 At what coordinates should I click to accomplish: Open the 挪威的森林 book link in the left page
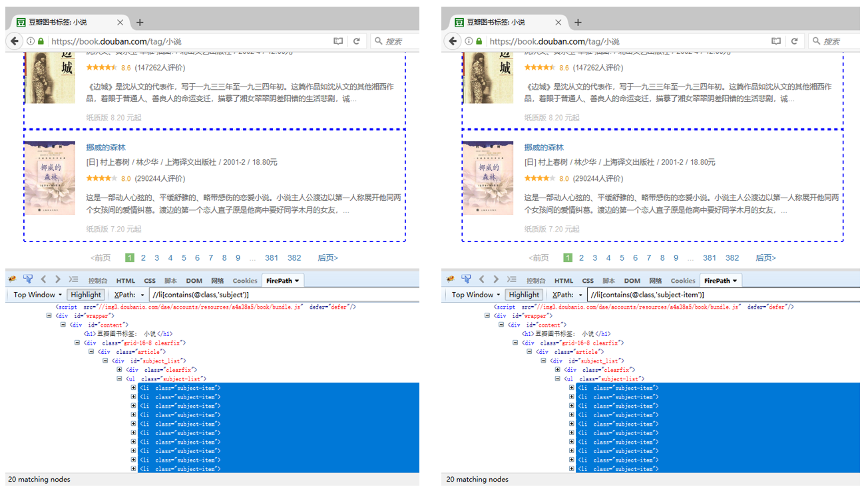pyautogui.click(x=106, y=148)
